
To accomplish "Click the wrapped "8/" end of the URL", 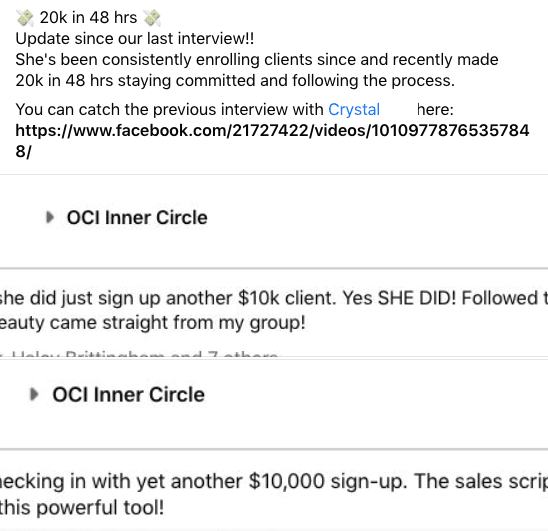I will coord(23,152).
